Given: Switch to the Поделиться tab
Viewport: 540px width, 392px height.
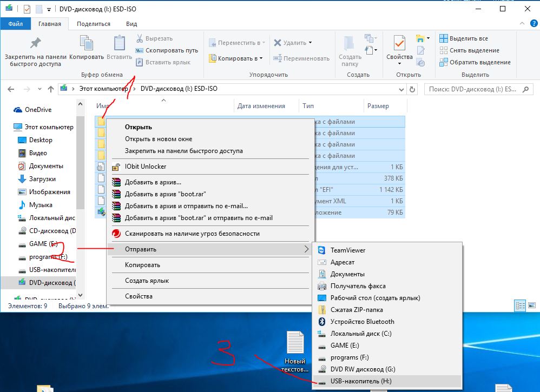Looking at the screenshot, I should (93, 24).
